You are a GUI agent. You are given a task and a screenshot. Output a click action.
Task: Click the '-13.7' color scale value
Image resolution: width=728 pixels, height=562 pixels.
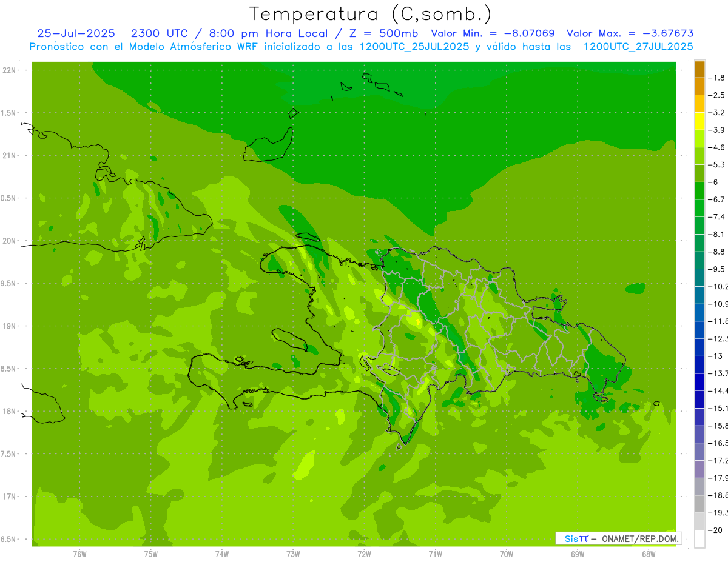tap(718, 373)
